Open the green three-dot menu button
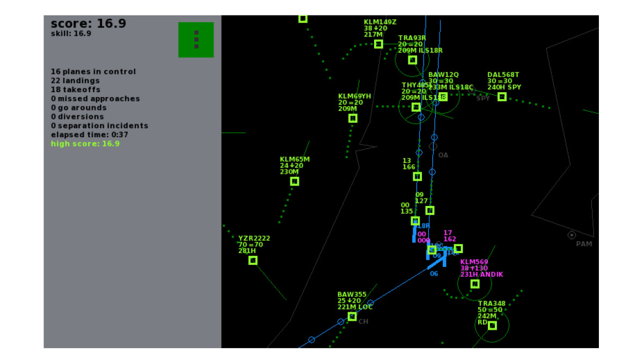This screenshot has height=362, width=644. pyautogui.click(x=196, y=40)
